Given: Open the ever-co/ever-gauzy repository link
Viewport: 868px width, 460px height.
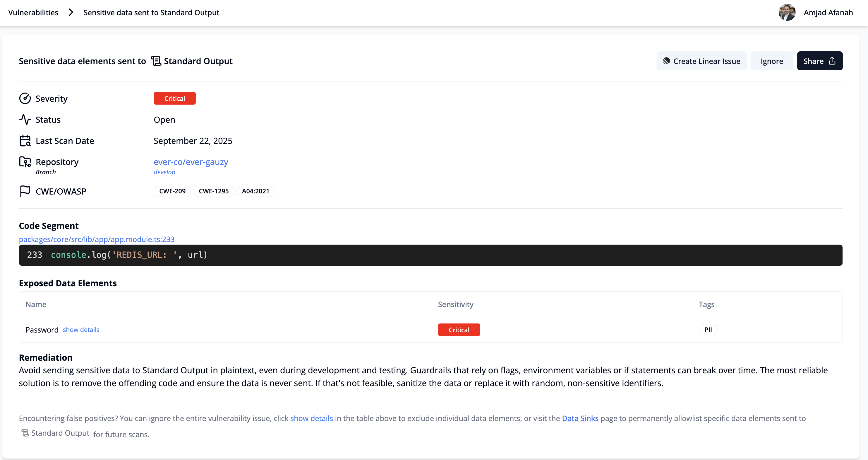Looking at the screenshot, I should pyautogui.click(x=191, y=162).
